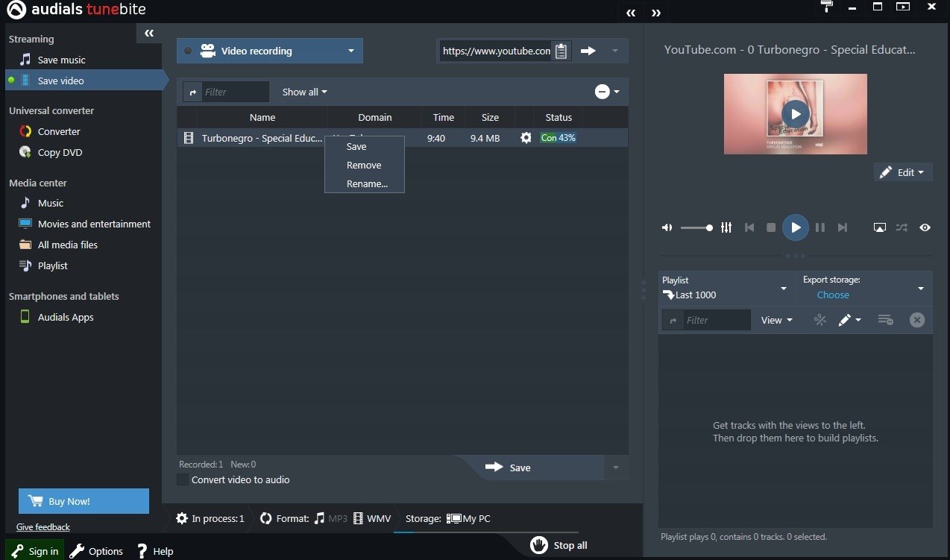950x560 pixels.
Task: Choose Remove in the context menu
Action: pyautogui.click(x=364, y=166)
